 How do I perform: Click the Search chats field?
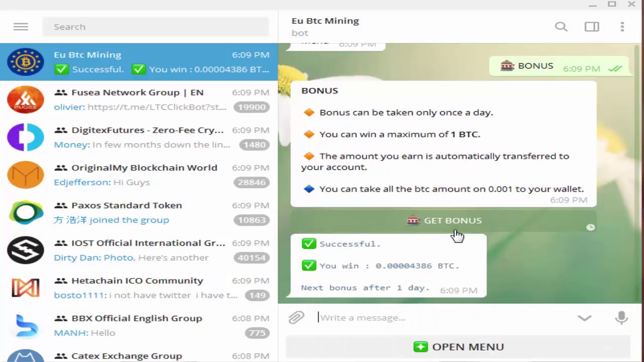pyautogui.click(x=155, y=27)
